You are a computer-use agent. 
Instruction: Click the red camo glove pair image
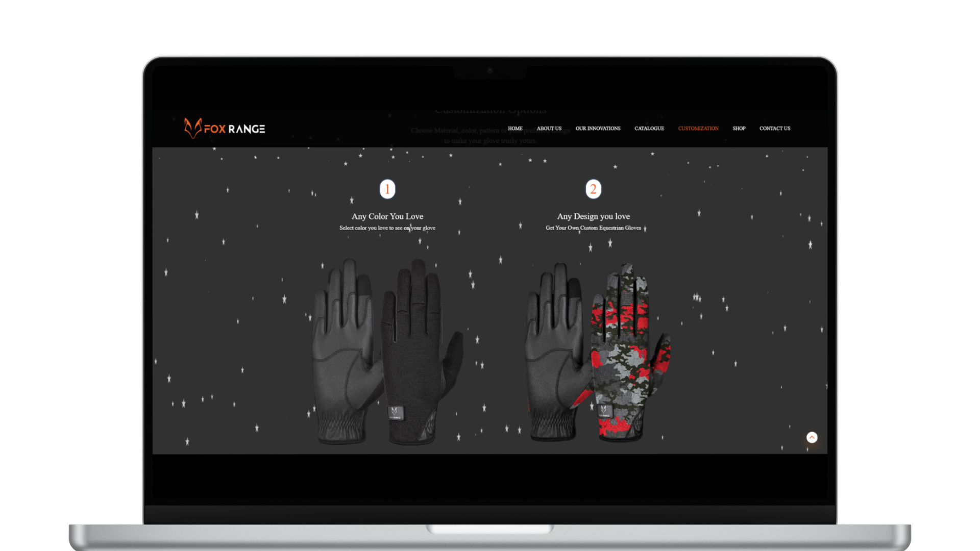(x=598, y=352)
